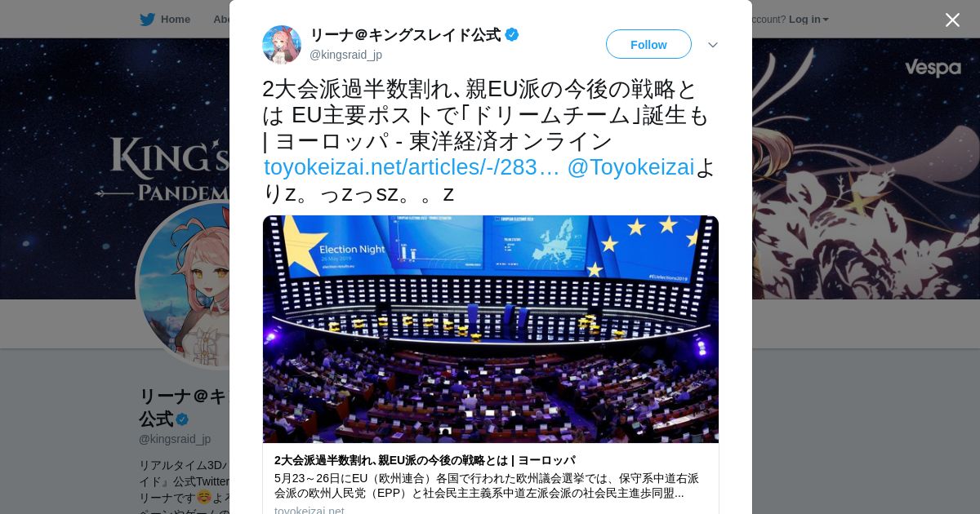Open the @Toyokeizai mention link

pos(630,166)
